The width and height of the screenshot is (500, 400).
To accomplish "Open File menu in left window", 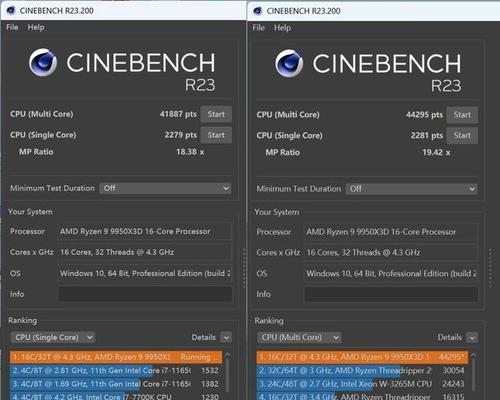I will (12, 27).
